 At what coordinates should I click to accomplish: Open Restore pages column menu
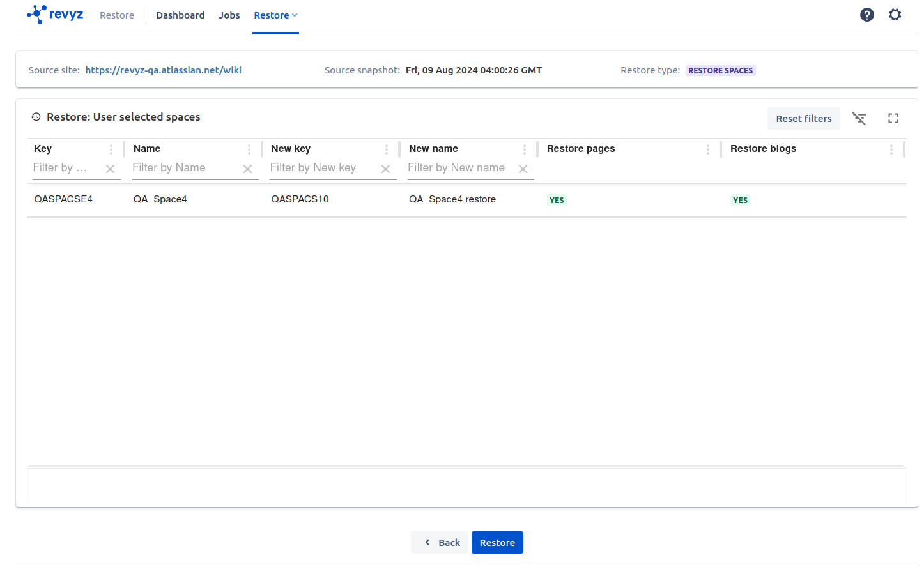(x=707, y=149)
